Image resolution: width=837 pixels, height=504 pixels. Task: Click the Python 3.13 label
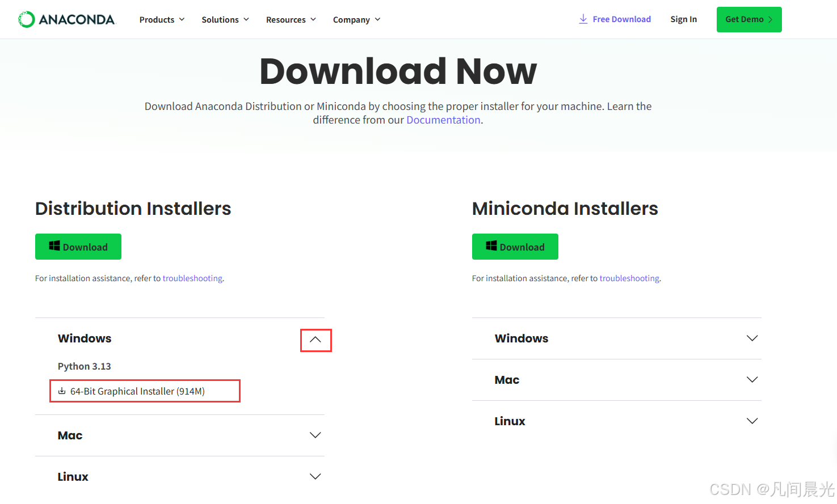85,366
